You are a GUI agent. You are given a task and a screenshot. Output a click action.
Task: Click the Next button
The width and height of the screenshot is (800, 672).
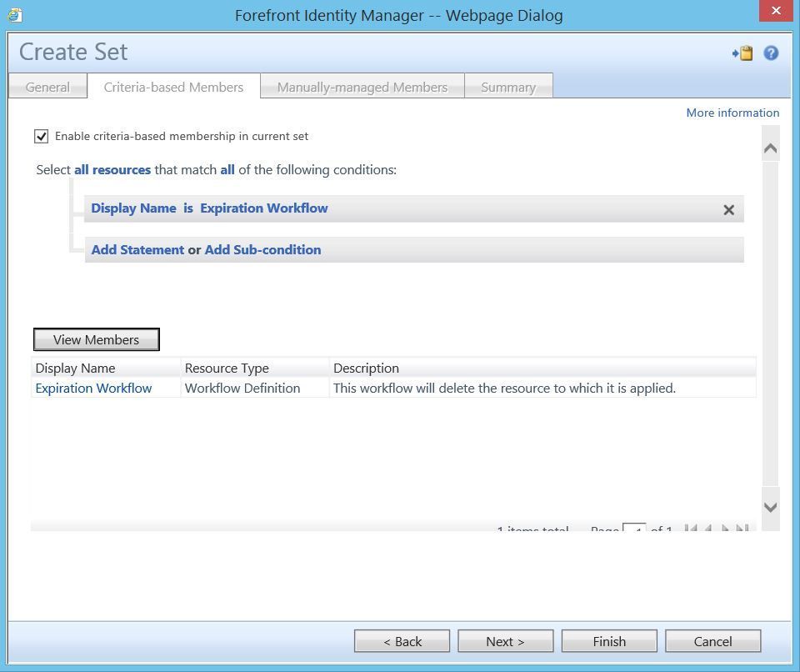(505, 641)
